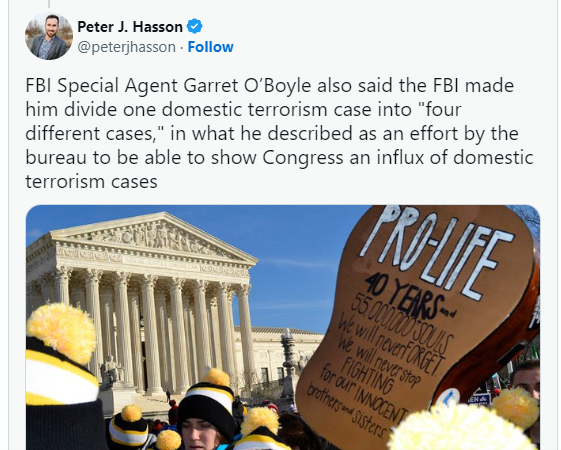Click the word "Congress" in the tweet
Viewport: 561px width, 450px height.
303,158
